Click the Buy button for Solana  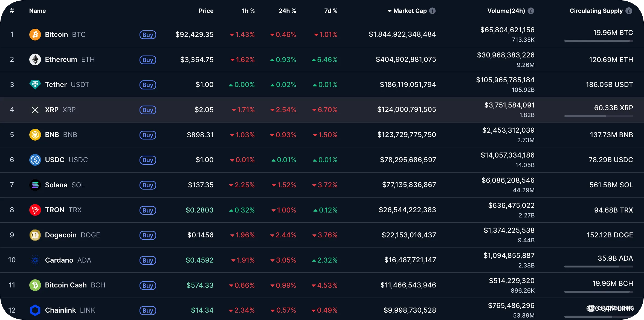pyautogui.click(x=148, y=185)
